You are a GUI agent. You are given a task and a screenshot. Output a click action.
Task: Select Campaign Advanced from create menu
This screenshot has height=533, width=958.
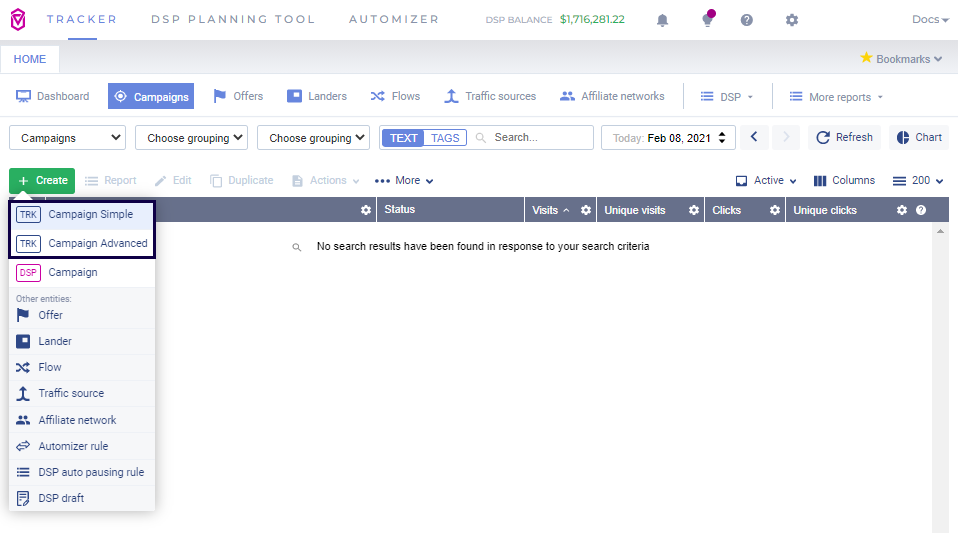tap(97, 243)
